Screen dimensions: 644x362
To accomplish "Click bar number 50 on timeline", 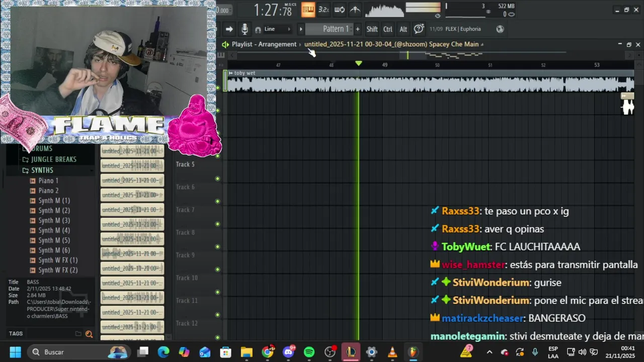I will coord(437,65).
